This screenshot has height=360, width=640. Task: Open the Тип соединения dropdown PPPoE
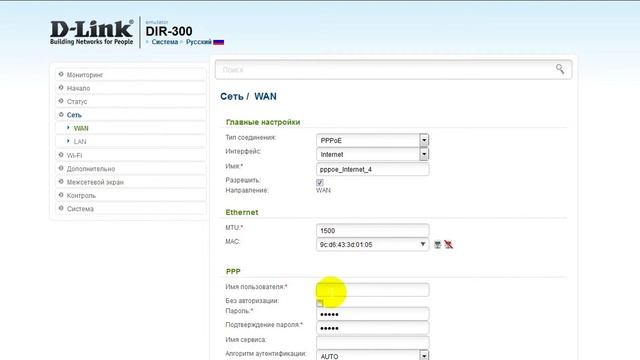point(372,140)
